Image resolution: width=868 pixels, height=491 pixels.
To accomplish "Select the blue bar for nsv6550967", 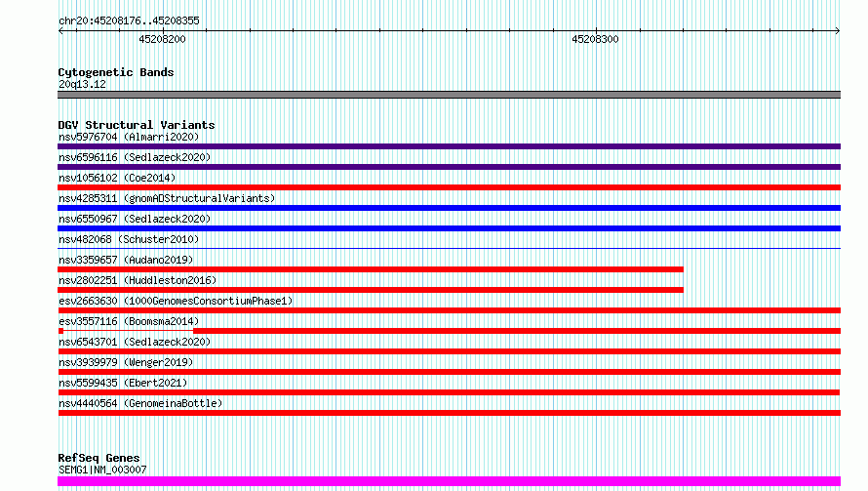I will 449,228.
